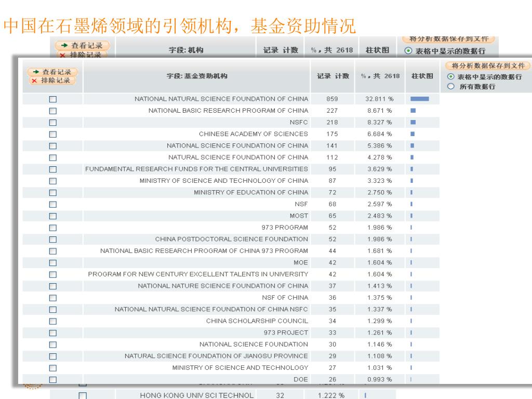Check the box for the 112-record row
Viewport: 532px width, 399px height.
[x=52, y=158]
